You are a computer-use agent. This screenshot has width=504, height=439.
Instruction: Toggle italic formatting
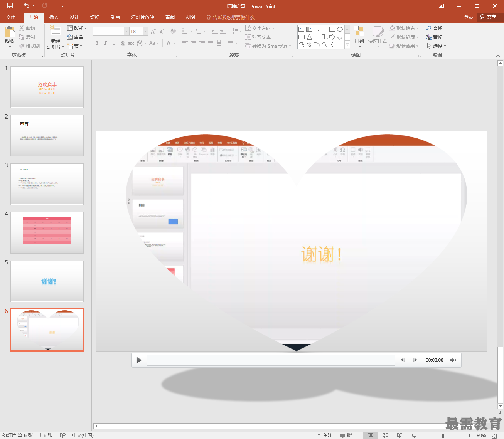[x=105, y=43]
